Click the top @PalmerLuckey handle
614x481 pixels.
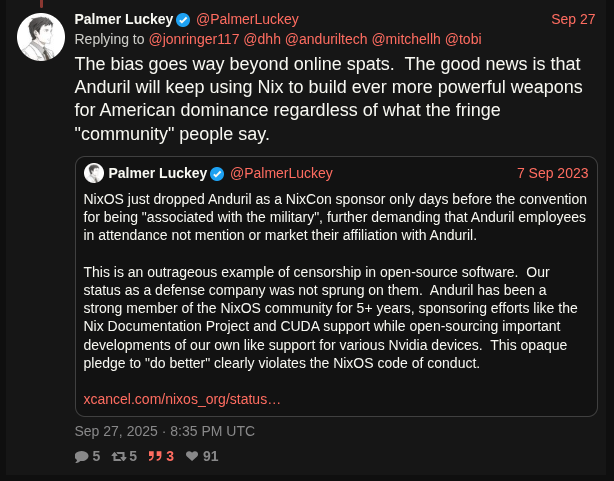tap(246, 19)
